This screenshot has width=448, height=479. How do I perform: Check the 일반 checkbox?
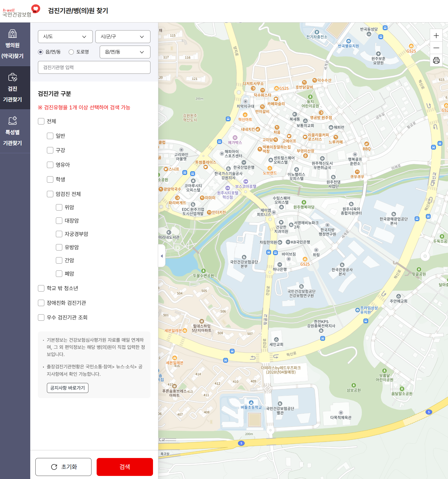click(x=50, y=136)
